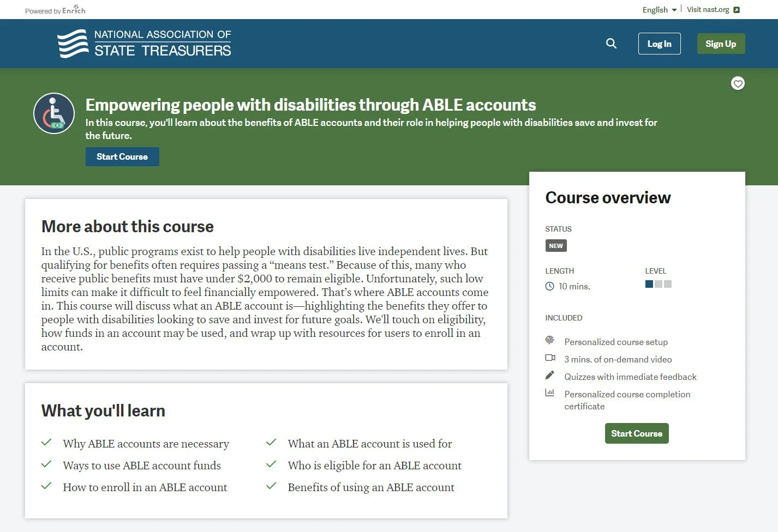Select the Visit nast.org menu link
This screenshot has width=778, height=532.
[708, 9]
